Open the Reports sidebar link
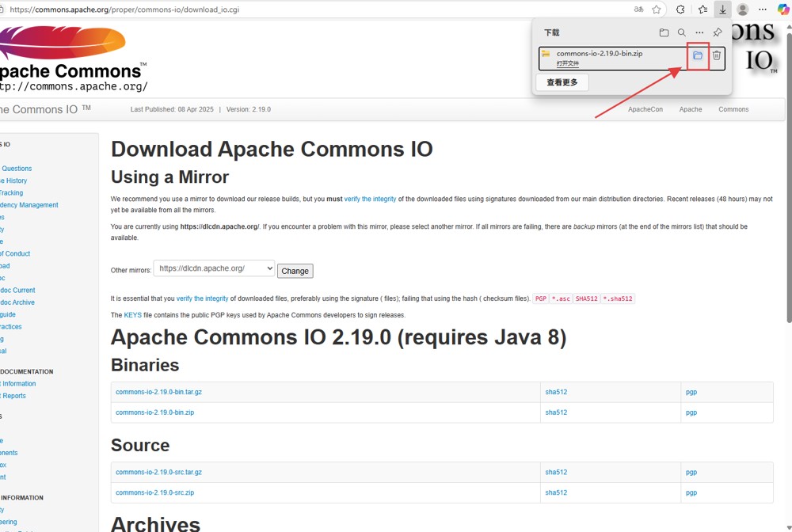The height and width of the screenshot is (532, 792). pyautogui.click(x=13, y=396)
